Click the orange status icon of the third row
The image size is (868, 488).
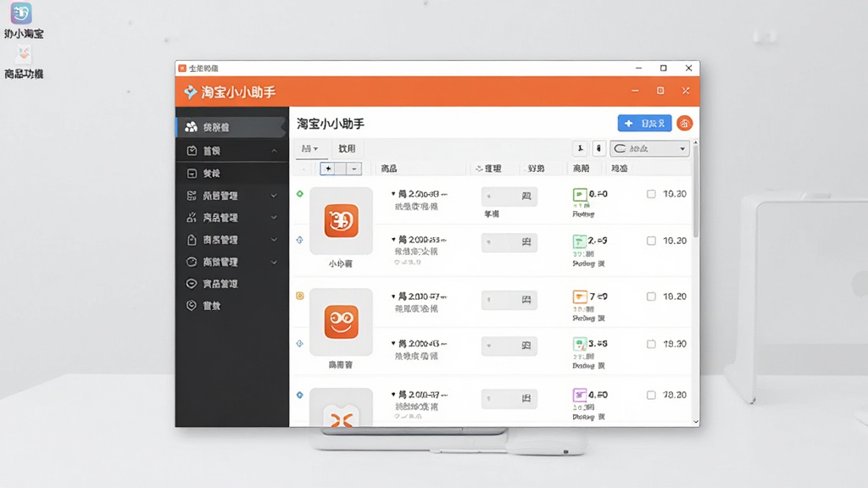(x=300, y=296)
